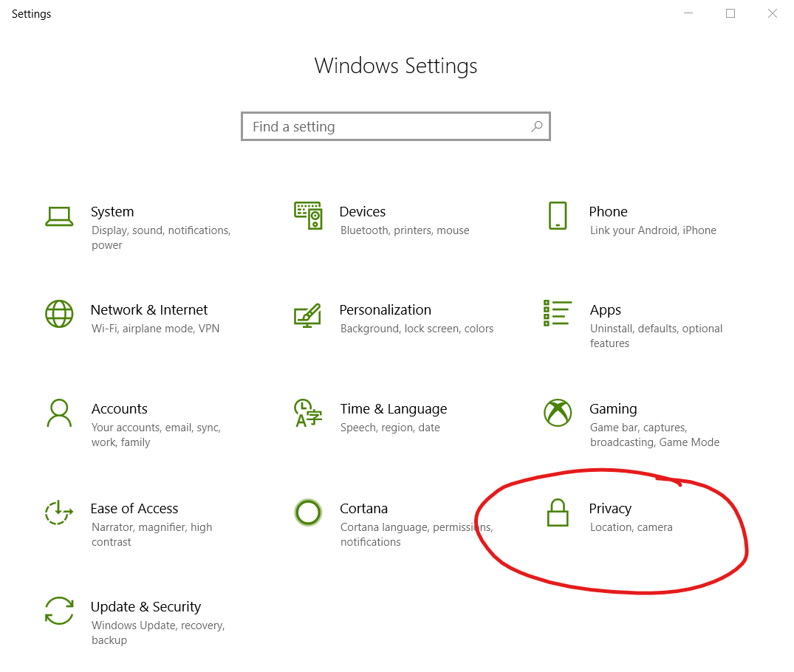Click the Personalization paintbrush icon
Image resolution: width=794 pixels, height=672 pixels.
[x=307, y=315]
